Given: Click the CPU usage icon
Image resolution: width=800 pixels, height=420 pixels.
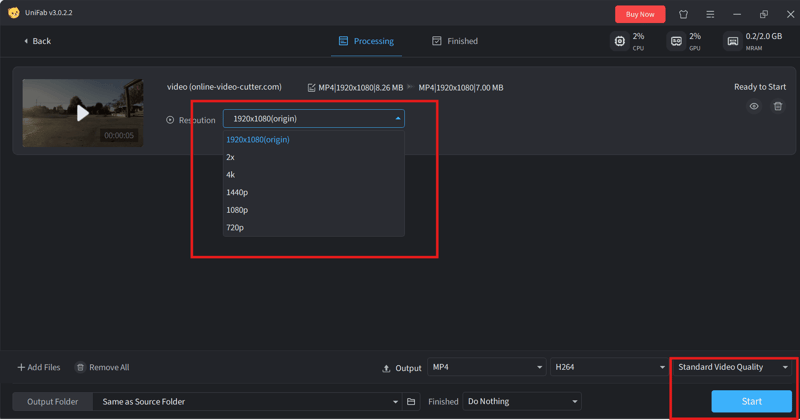Looking at the screenshot, I should [620, 41].
